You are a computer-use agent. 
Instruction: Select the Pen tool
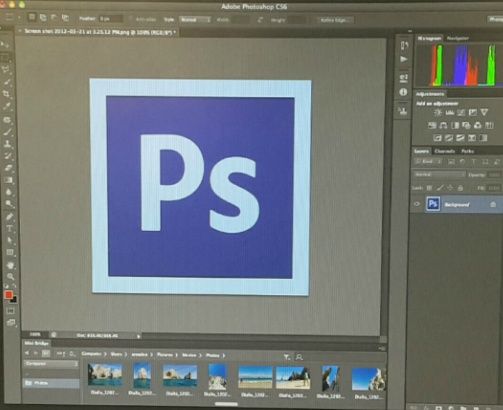point(9,217)
